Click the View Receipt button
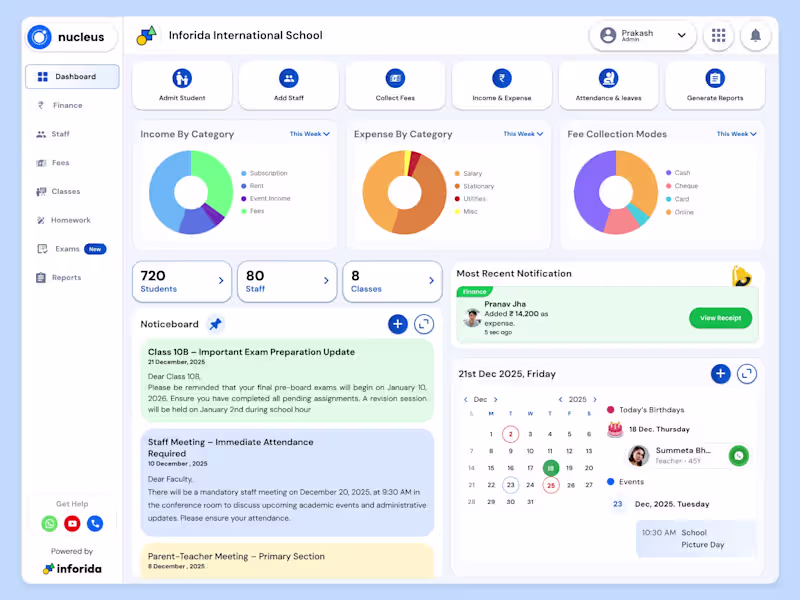Viewport: 800px width, 600px height. 720,318
